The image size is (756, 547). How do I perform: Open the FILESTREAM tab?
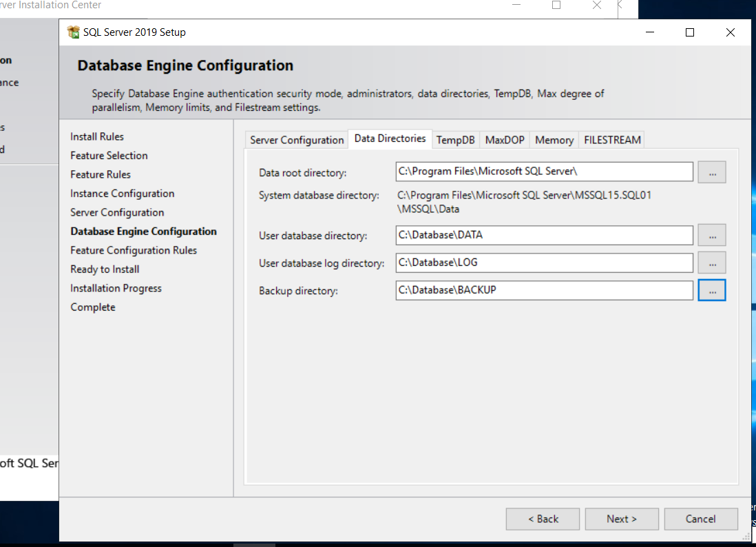click(612, 140)
